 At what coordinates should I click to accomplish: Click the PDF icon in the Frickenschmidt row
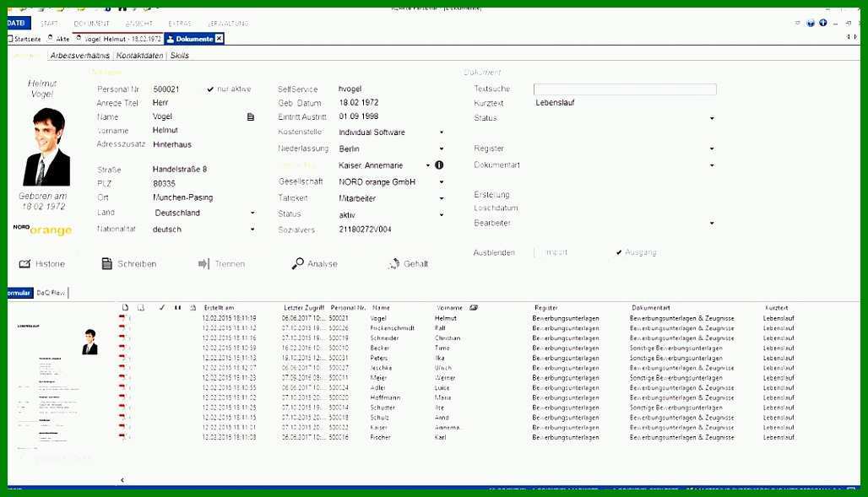(x=122, y=328)
